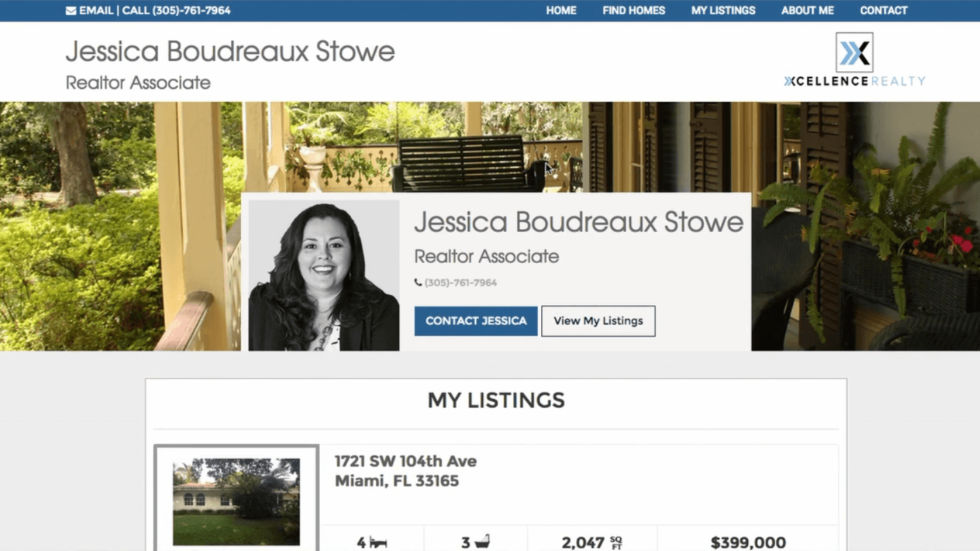Open the 1721 SW 104th Ave listing
This screenshot has width=980, height=551.
pyautogui.click(x=406, y=461)
